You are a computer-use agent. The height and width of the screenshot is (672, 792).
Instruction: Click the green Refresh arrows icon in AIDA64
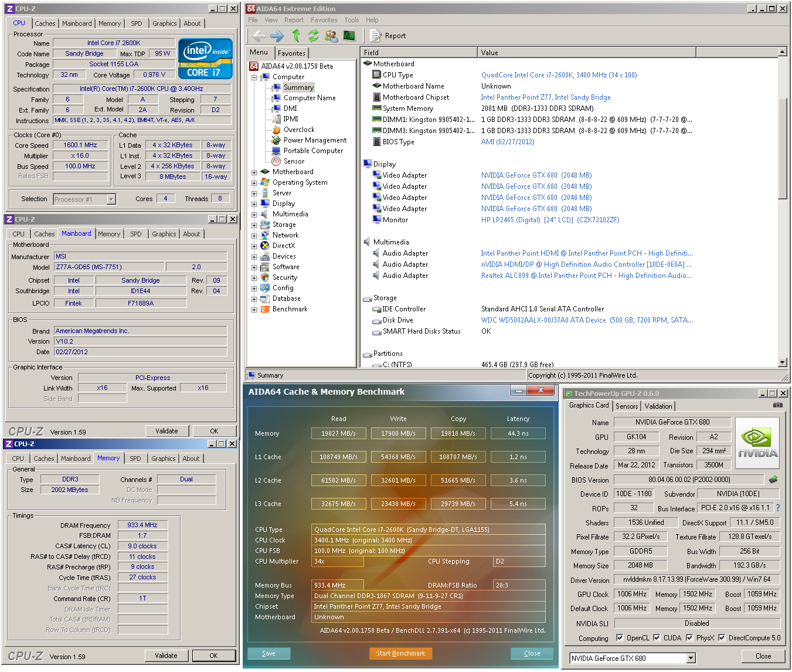pyautogui.click(x=314, y=36)
